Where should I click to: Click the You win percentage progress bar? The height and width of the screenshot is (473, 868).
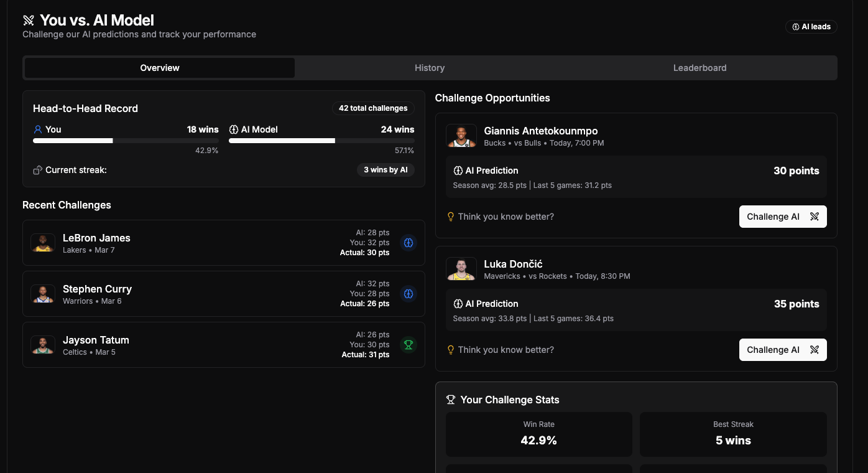126,141
